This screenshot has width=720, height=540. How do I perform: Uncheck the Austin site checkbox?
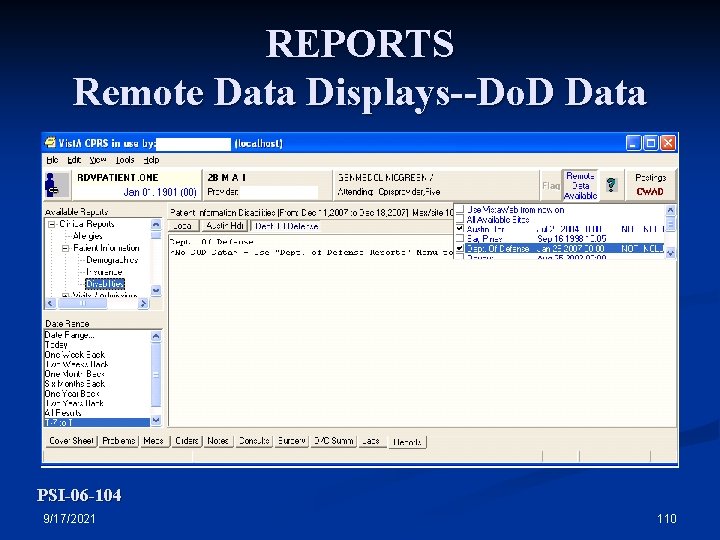pyautogui.click(x=460, y=229)
